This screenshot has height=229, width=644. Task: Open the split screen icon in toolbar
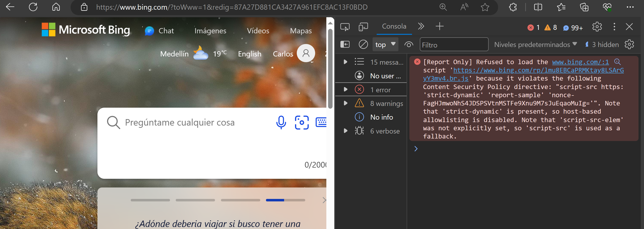coord(538,7)
